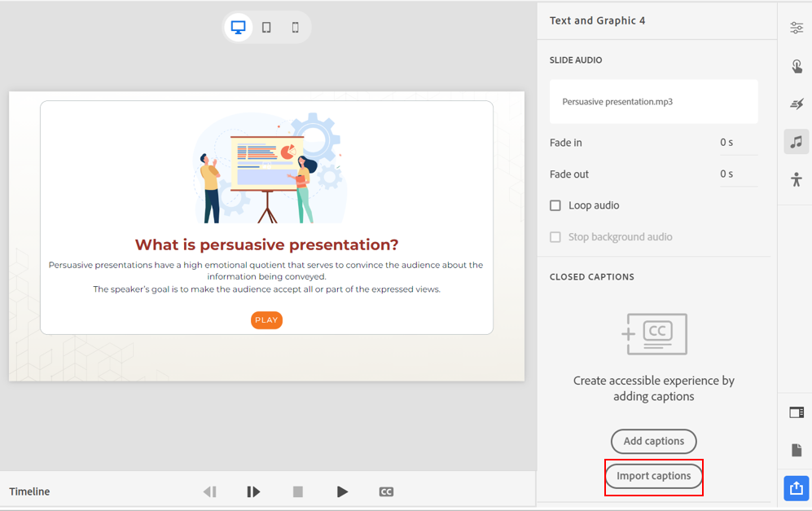Image resolution: width=812 pixels, height=511 pixels.
Task: Switch to desktop preview mode
Action: (238, 26)
